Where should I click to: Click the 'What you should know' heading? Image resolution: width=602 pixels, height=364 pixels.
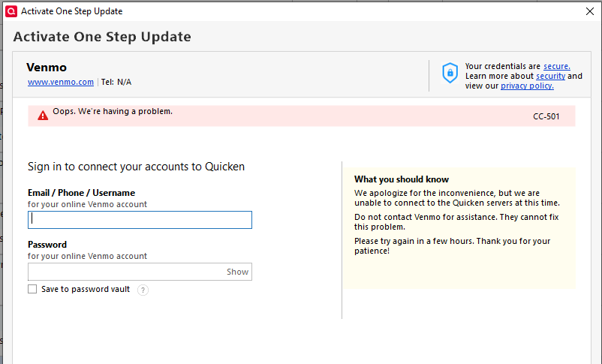click(x=402, y=179)
